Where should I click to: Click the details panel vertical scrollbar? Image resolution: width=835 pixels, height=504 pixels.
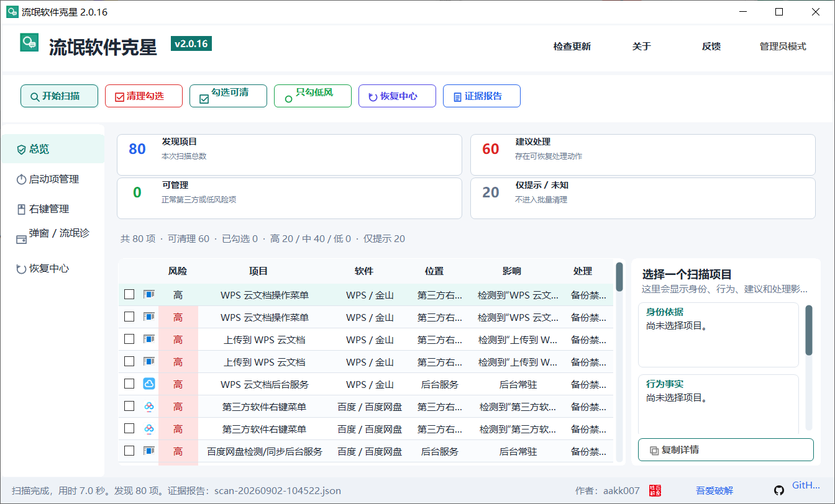click(809, 367)
